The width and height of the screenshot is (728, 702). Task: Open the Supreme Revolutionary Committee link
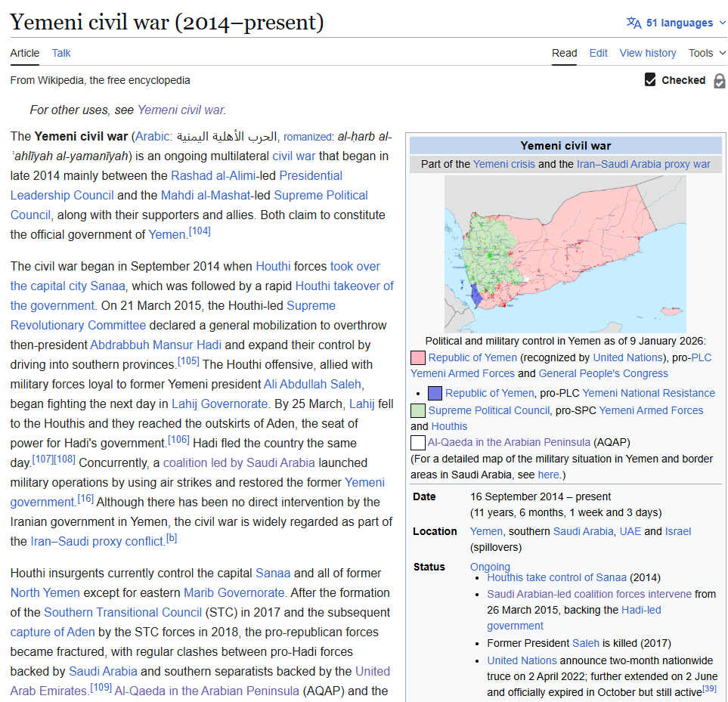[x=172, y=316]
